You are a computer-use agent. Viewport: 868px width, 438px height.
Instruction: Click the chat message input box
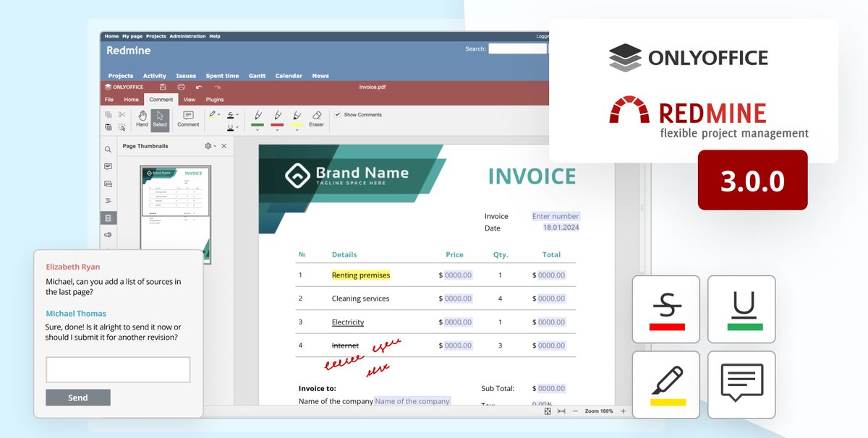(118, 369)
